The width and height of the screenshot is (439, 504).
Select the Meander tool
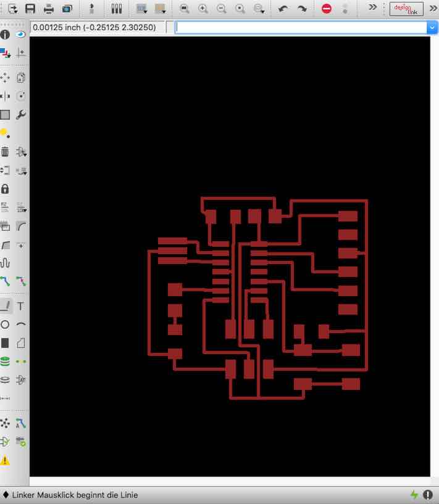pos(5,263)
